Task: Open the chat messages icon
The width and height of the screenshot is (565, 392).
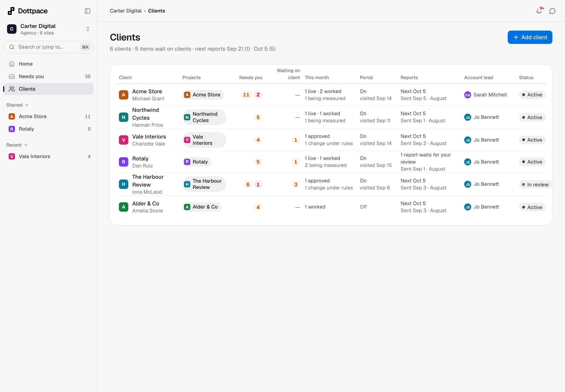Action: pyautogui.click(x=552, y=11)
